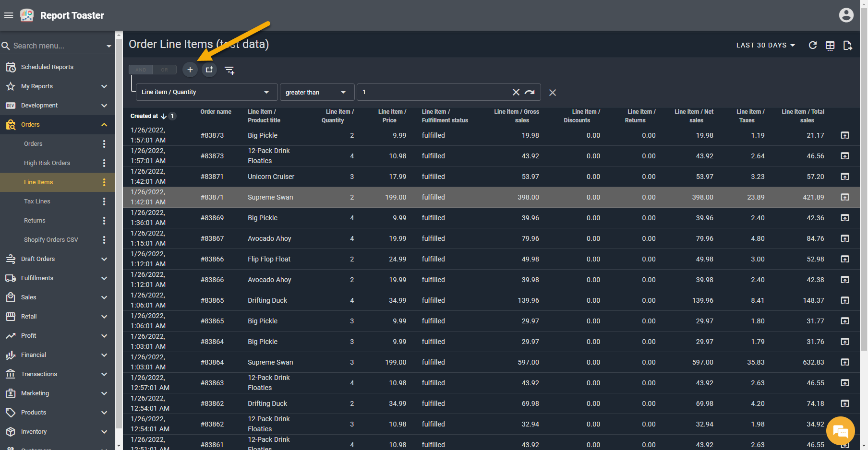The width and height of the screenshot is (868, 450).
Task: Open Scheduled Reports link
Action: click(x=47, y=67)
